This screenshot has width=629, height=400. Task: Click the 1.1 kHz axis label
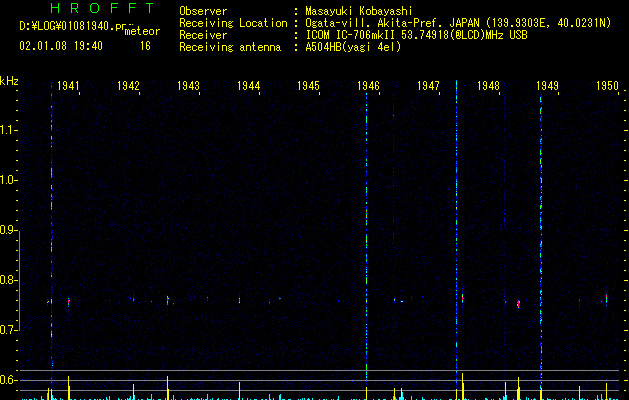(x=8, y=130)
